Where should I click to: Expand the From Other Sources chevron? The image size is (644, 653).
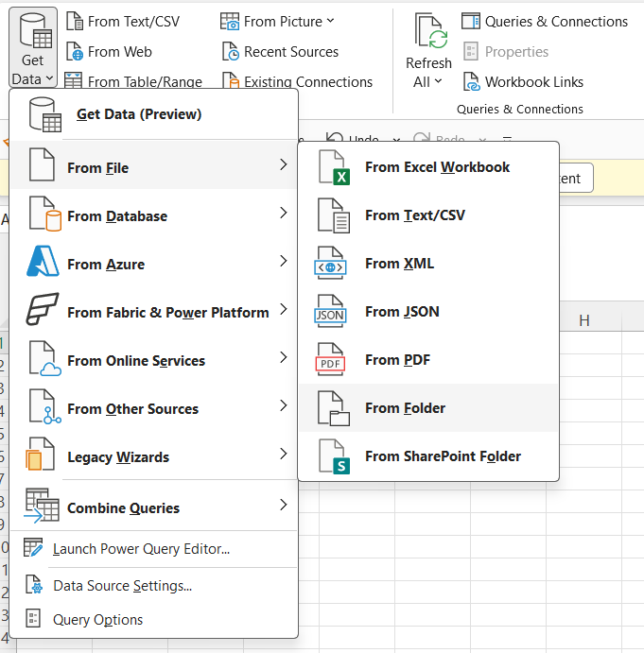pyautogui.click(x=284, y=405)
